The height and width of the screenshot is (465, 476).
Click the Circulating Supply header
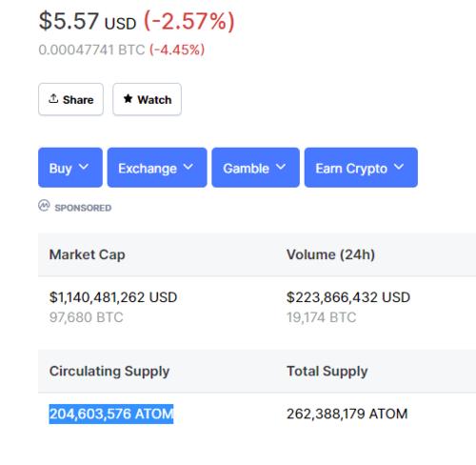(x=109, y=372)
